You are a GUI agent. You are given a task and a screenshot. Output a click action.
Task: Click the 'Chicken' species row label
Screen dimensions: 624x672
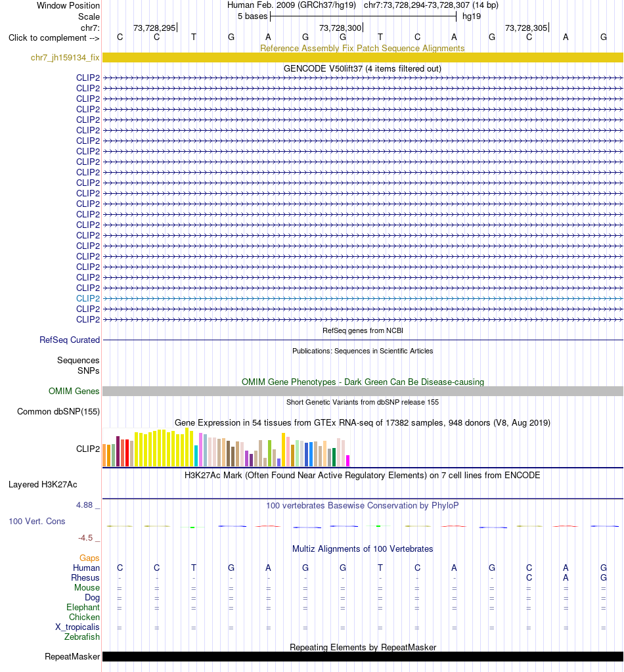pyautogui.click(x=85, y=617)
